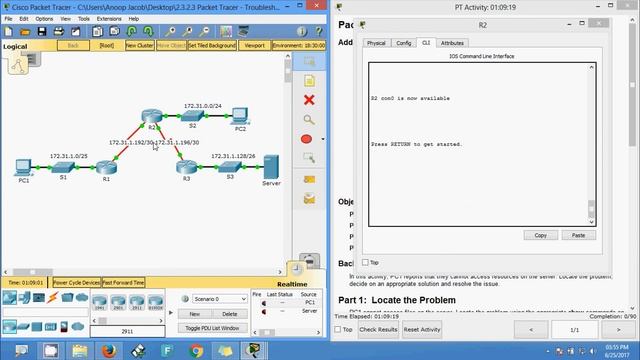The height and width of the screenshot is (360, 640).
Task: Click the Paste button in R2 CLI
Action: 578,235
